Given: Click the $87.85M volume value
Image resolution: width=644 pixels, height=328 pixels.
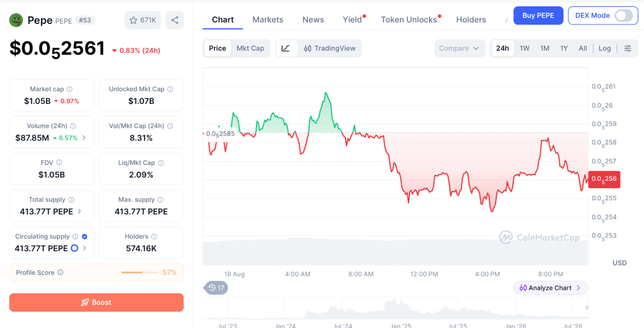Looking at the screenshot, I should 32,138.
